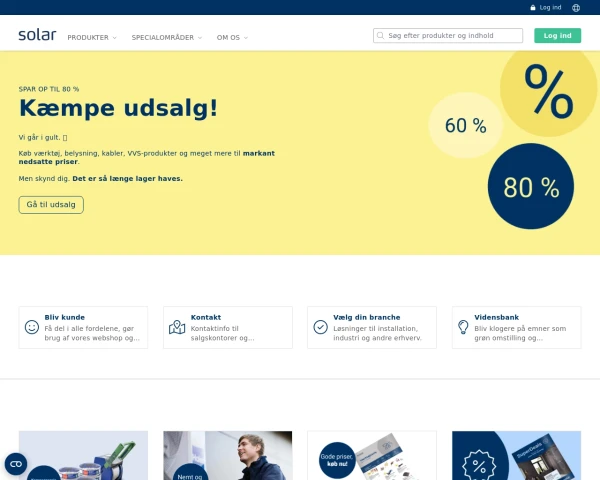600x480 pixels.
Task: Expand the Om os dropdown menu
Action: tap(232, 37)
